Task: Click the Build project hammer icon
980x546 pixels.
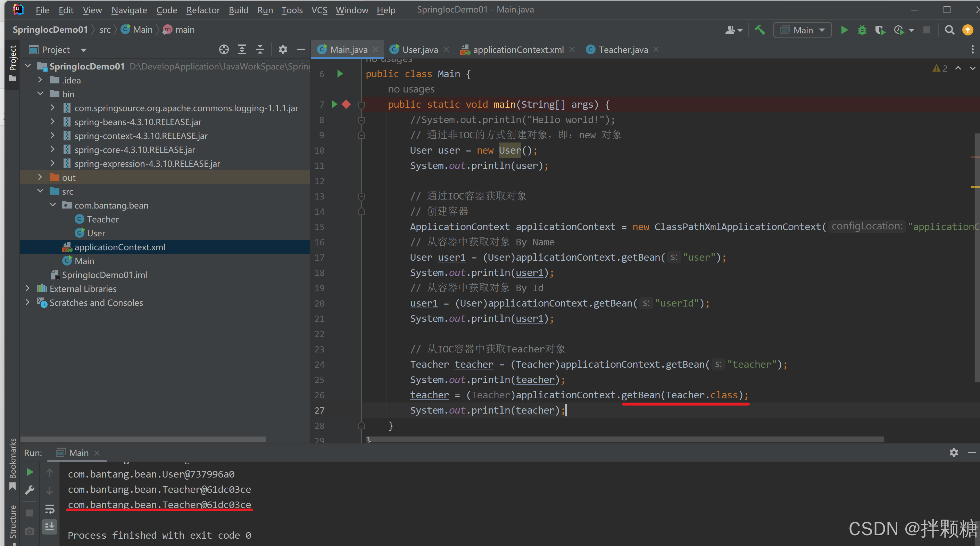Action: [x=760, y=30]
